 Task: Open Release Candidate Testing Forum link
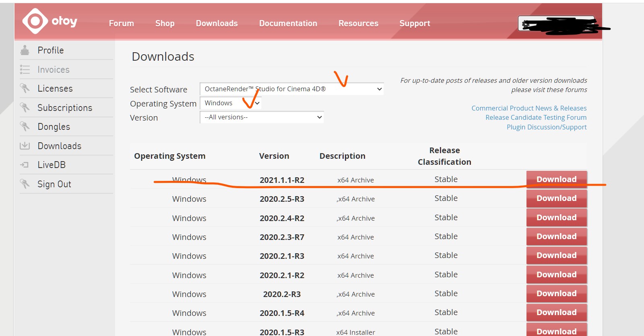pos(536,117)
